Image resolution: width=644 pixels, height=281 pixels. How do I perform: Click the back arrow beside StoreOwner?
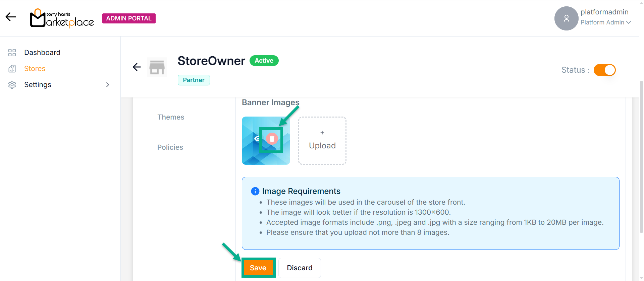(137, 67)
